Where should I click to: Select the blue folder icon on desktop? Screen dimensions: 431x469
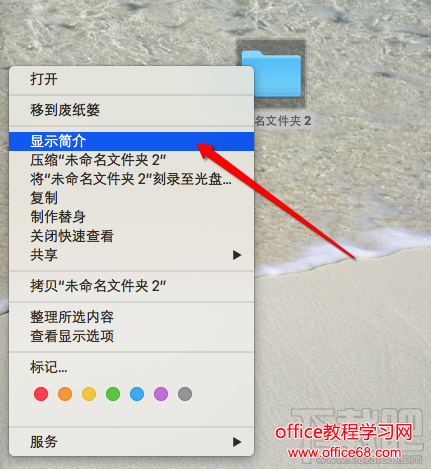click(x=271, y=74)
